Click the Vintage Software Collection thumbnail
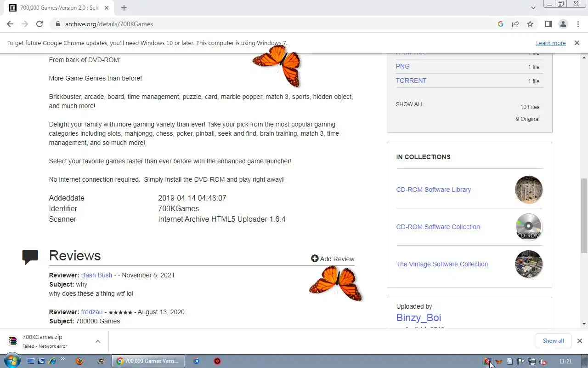This screenshot has width=588, height=368. coord(529,264)
